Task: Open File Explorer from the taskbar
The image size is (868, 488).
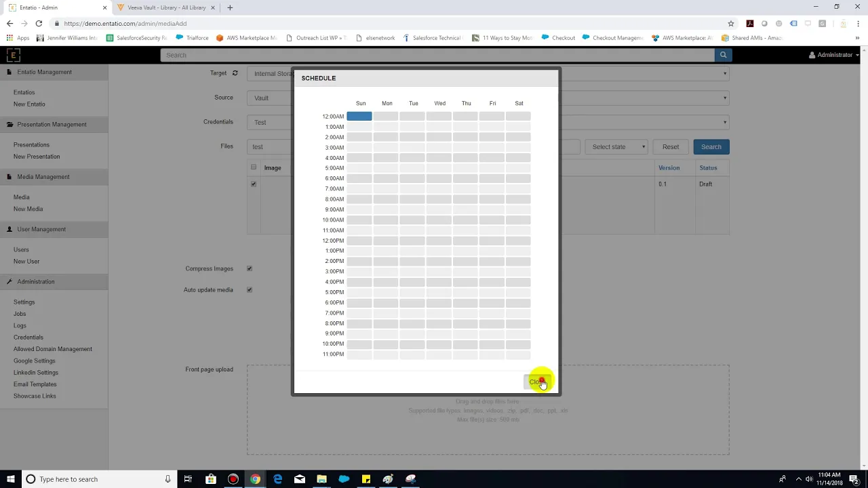Action: point(321,479)
